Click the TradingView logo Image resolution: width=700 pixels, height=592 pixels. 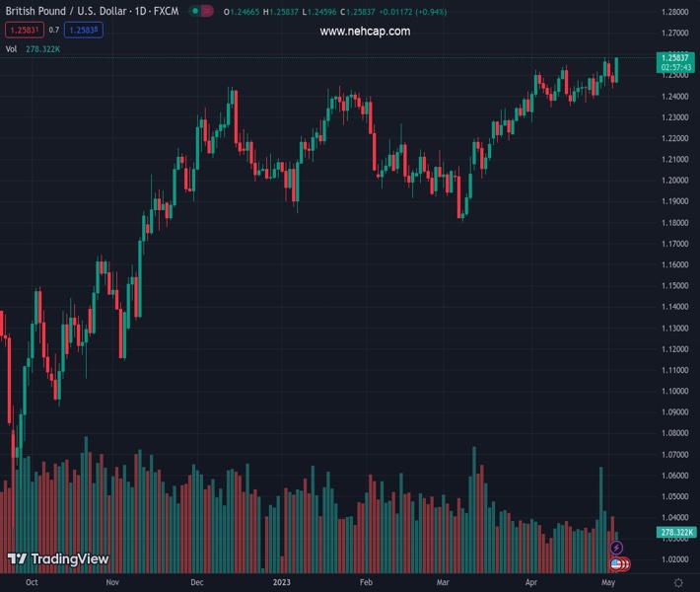58,559
